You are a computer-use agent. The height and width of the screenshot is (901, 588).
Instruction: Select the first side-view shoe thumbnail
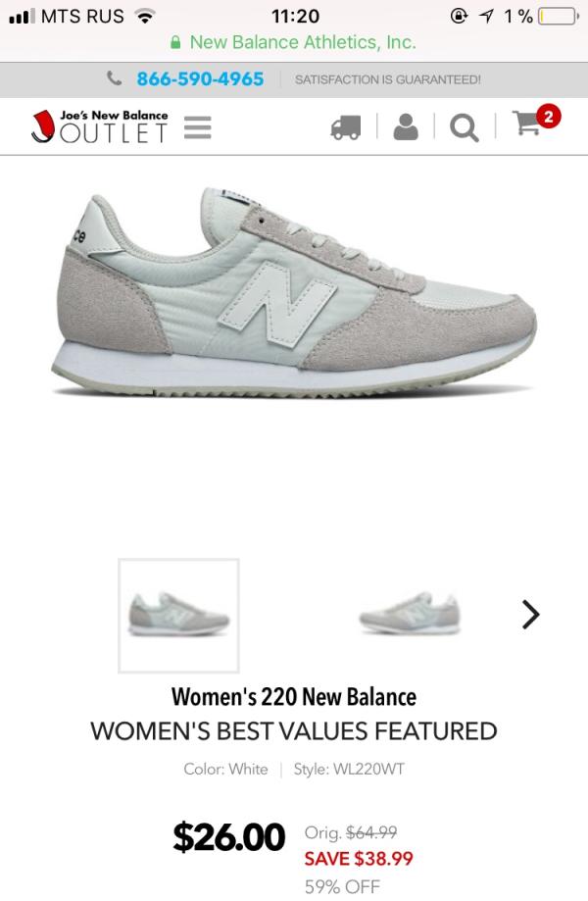tap(178, 616)
